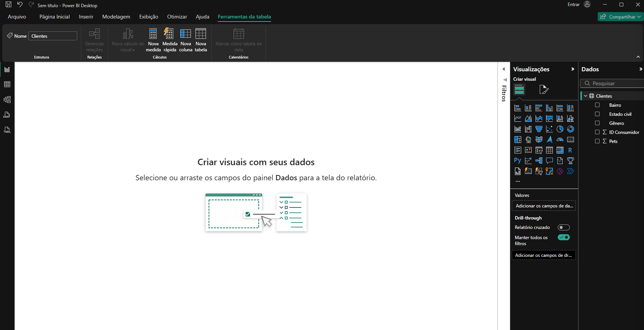Insert a Donut chart visual
The image size is (644, 330).
571,129
